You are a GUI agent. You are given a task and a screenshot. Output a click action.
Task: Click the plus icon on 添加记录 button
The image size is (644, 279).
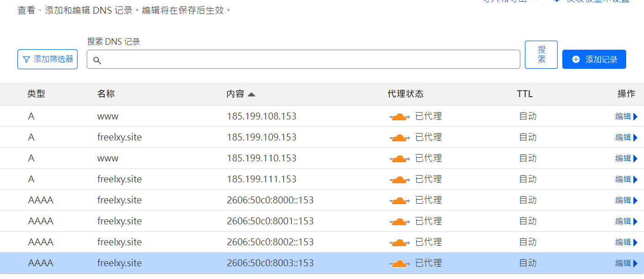(576, 59)
